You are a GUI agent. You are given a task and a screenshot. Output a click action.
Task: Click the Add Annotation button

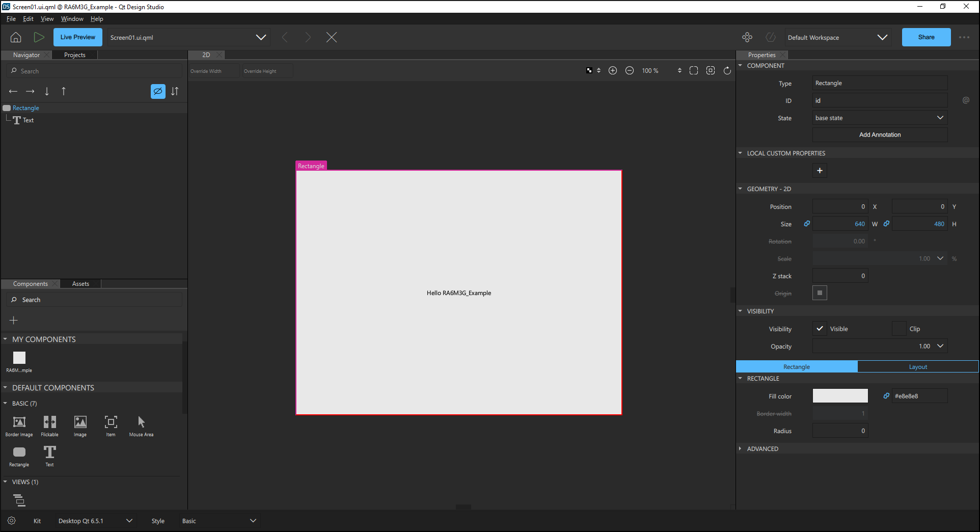pos(880,135)
